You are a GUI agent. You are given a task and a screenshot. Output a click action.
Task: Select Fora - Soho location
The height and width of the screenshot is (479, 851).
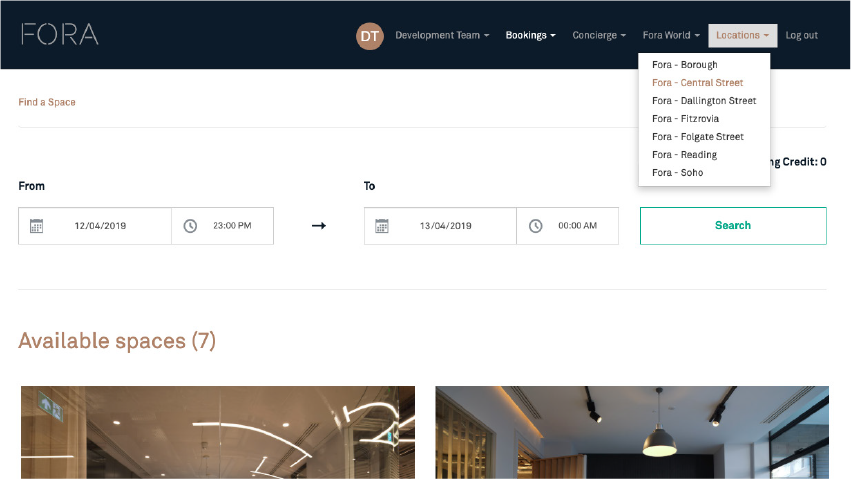677,173
